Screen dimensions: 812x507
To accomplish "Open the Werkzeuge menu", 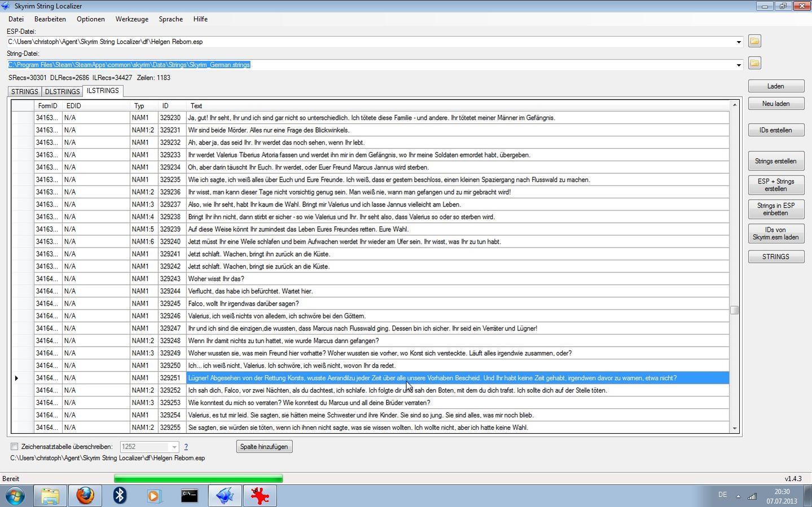I will [x=131, y=19].
